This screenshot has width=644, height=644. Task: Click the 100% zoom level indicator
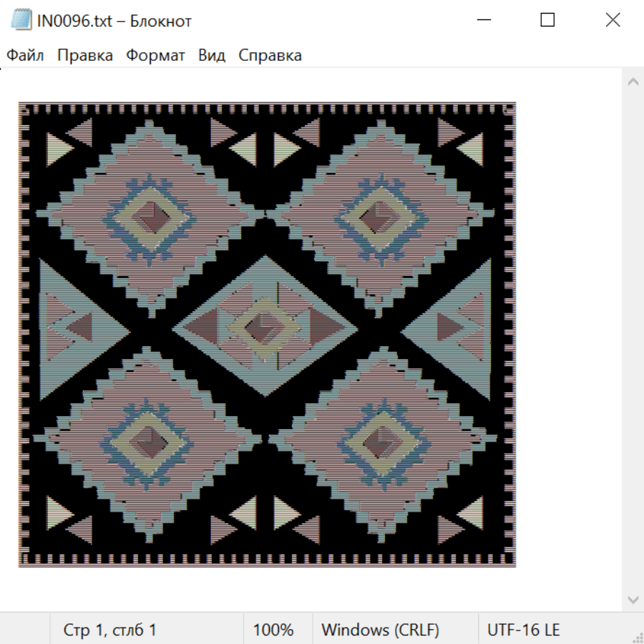pyautogui.click(x=273, y=630)
